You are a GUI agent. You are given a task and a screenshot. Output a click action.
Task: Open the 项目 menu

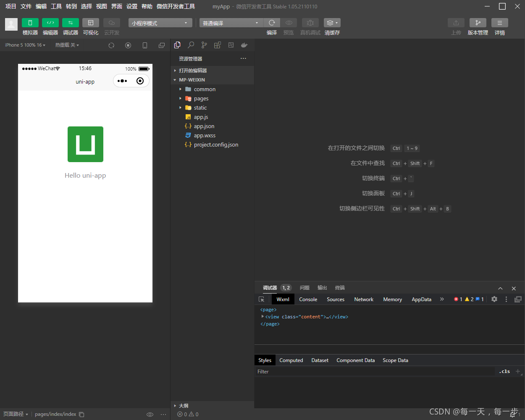11,6
